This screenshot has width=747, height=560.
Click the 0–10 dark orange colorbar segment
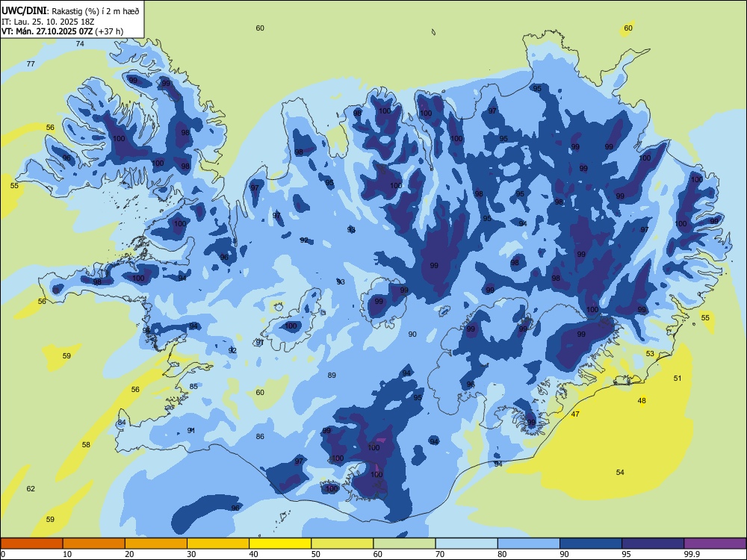32,544
